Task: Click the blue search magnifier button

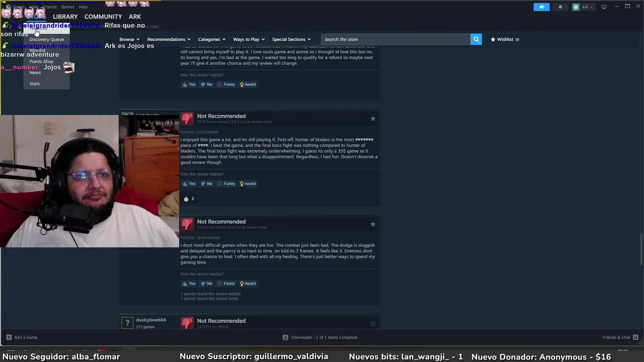Action: click(476, 39)
